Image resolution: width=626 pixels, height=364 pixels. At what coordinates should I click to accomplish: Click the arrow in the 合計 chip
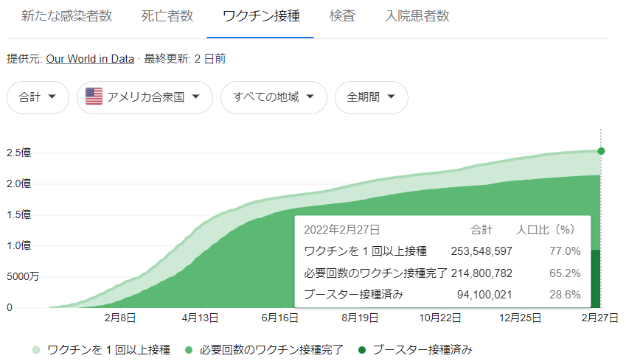pos(52,97)
